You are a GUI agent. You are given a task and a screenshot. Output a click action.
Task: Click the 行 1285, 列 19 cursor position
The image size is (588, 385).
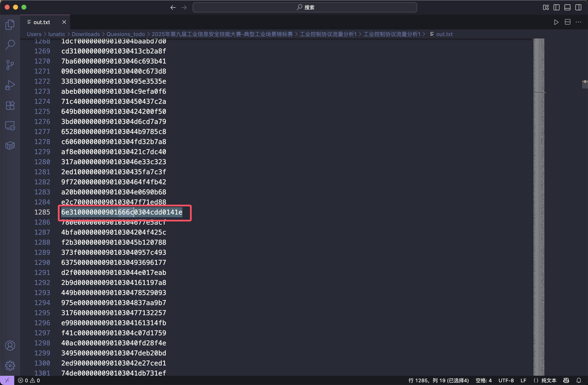tap(438, 380)
